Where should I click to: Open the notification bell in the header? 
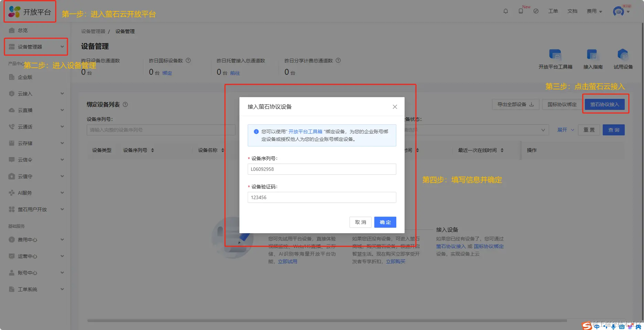pyautogui.click(x=506, y=11)
